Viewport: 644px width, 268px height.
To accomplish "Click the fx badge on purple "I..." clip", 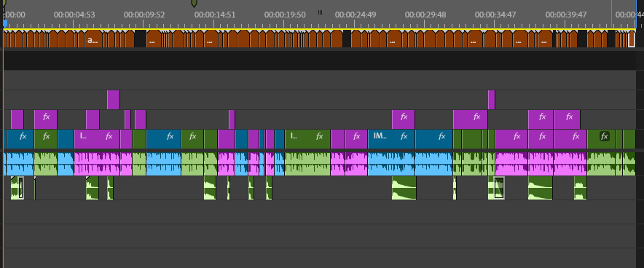I will [109, 136].
